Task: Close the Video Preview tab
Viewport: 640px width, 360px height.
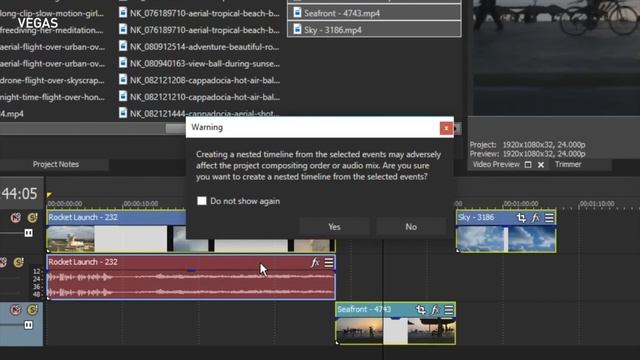Action: pos(541,164)
